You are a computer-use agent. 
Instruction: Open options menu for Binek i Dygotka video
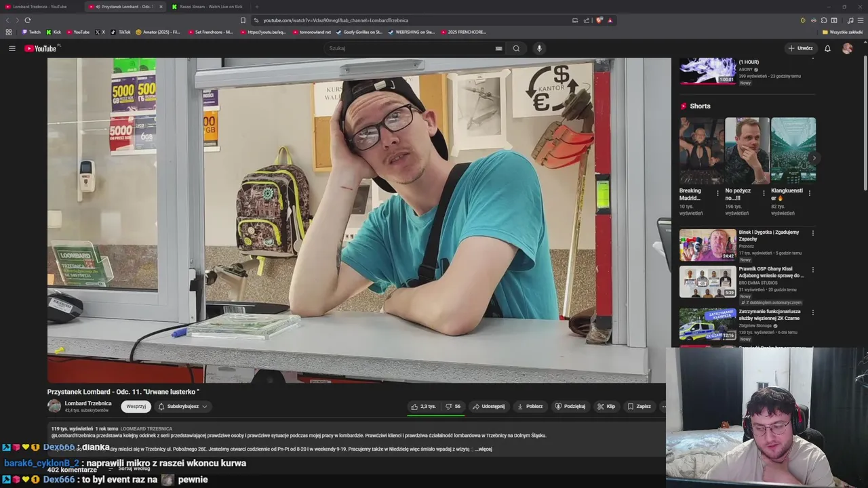(812, 233)
